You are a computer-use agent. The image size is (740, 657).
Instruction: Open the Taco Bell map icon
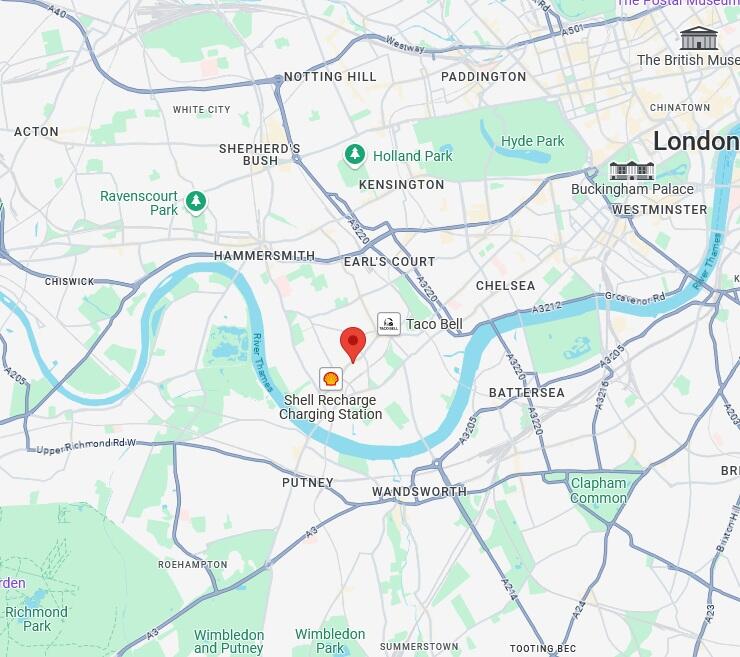(389, 324)
